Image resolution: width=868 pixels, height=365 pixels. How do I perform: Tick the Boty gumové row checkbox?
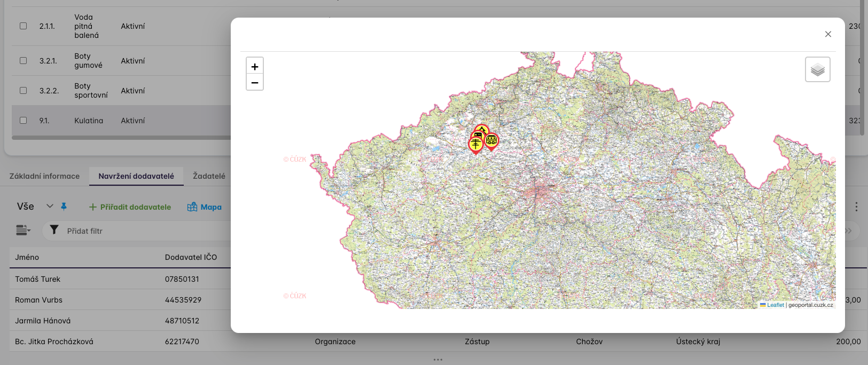[23, 60]
